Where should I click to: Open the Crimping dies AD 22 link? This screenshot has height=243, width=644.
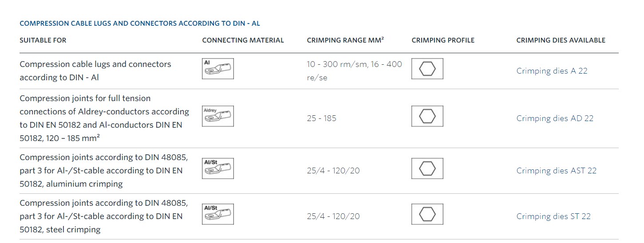555,118
